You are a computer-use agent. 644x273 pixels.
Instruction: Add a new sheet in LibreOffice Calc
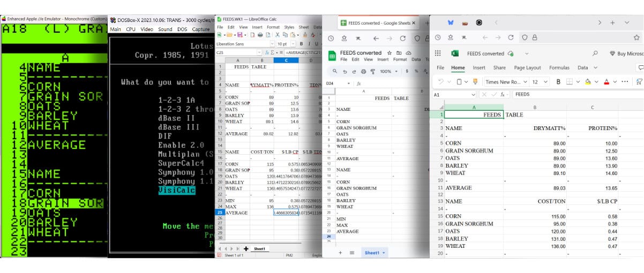point(246,249)
